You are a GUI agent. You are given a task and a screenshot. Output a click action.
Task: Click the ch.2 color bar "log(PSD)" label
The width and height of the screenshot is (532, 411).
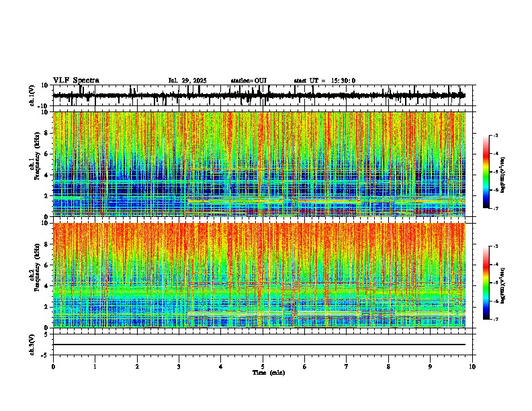[503, 285]
